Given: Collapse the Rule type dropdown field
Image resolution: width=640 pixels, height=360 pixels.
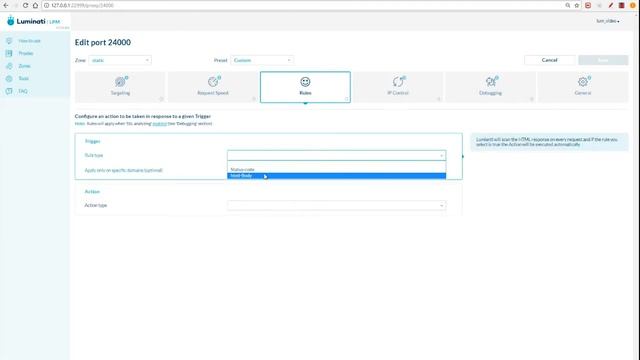Looking at the screenshot, I should 336,156.
